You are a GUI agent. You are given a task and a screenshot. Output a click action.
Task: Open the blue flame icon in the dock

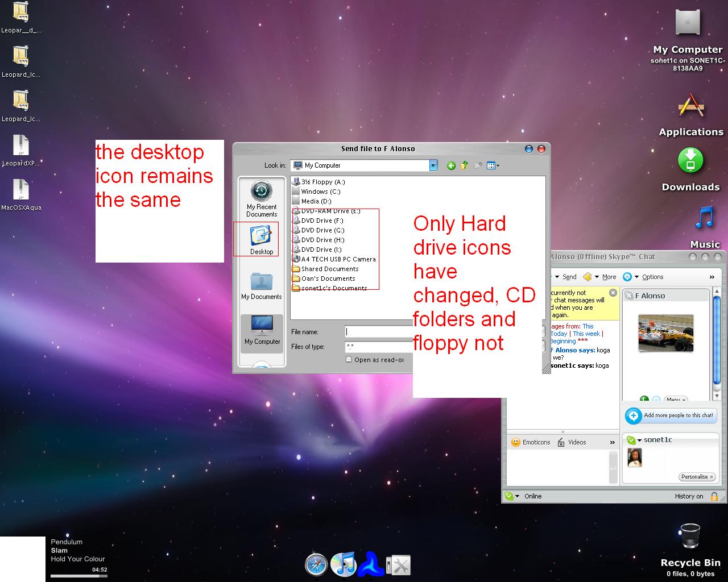370,564
